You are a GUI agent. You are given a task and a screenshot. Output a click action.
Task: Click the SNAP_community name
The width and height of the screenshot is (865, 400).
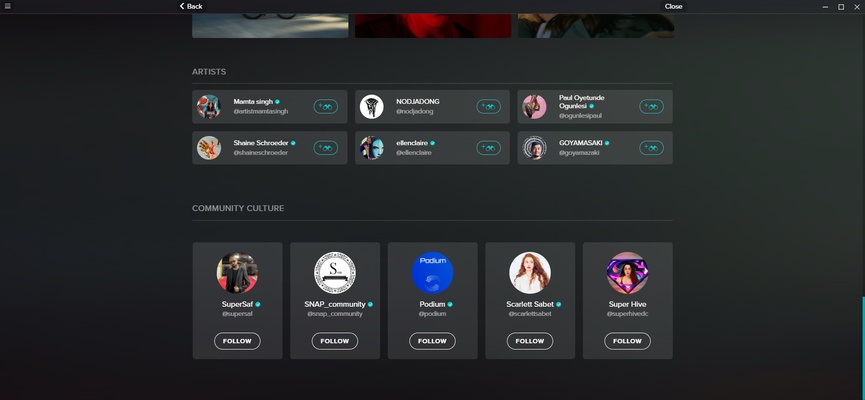tap(335, 304)
